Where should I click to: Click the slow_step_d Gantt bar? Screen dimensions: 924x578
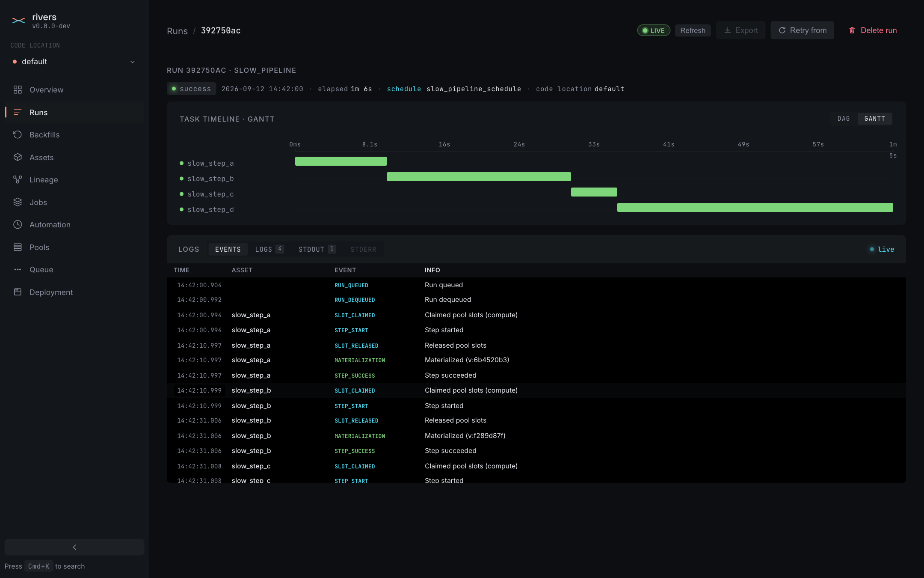755,208
